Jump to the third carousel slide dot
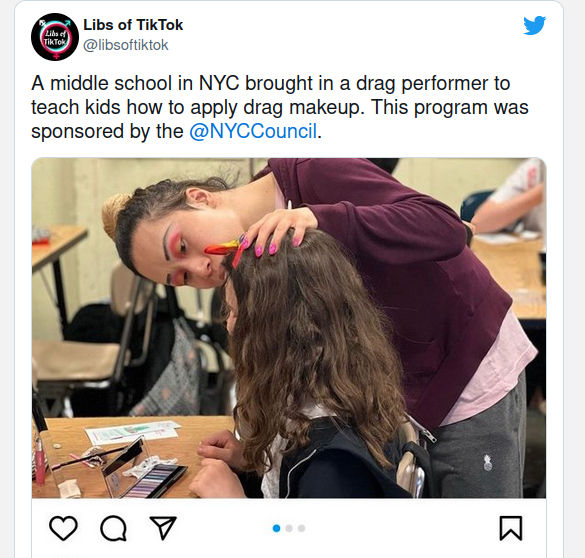 coord(301,528)
